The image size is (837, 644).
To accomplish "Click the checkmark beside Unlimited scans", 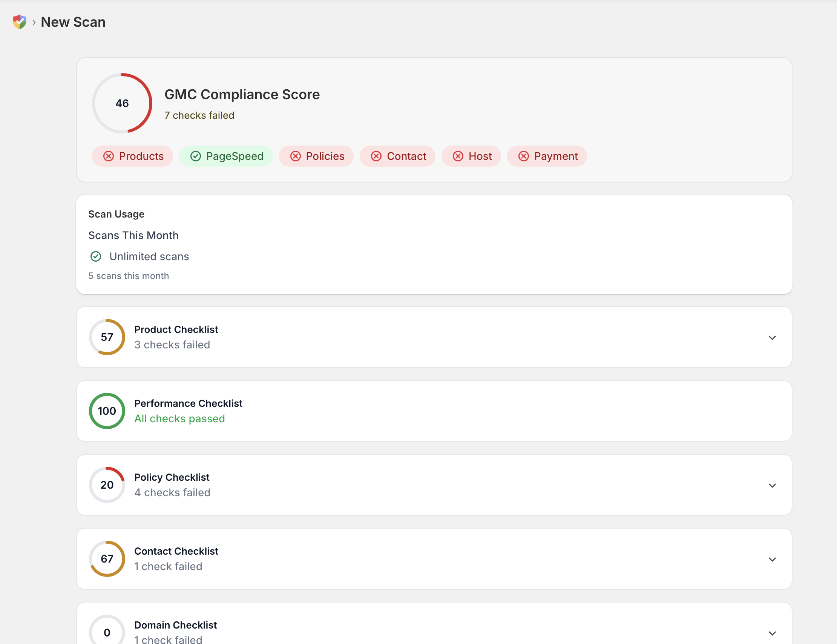I will 96,256.
